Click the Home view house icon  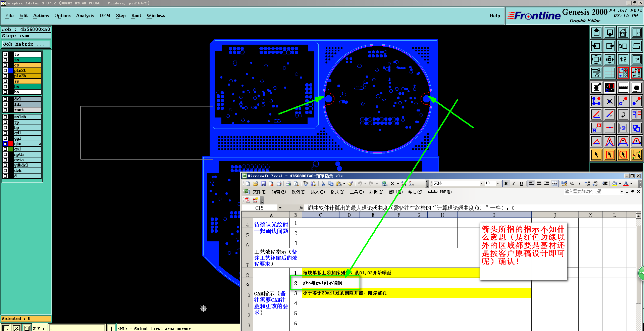click(x=623, y=33)
